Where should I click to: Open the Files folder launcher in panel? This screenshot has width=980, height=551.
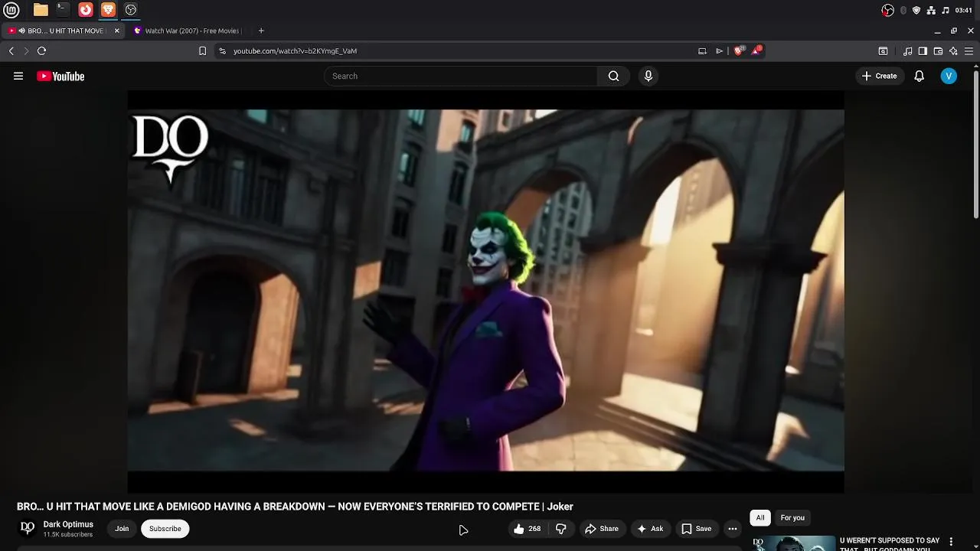point(41,10)
